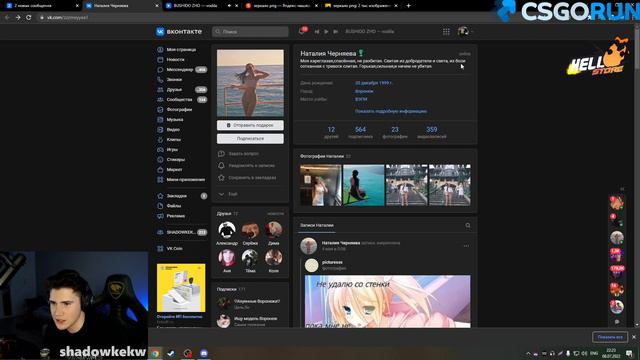Open the three-dots menu on pinned post

(x=466, y=246)
